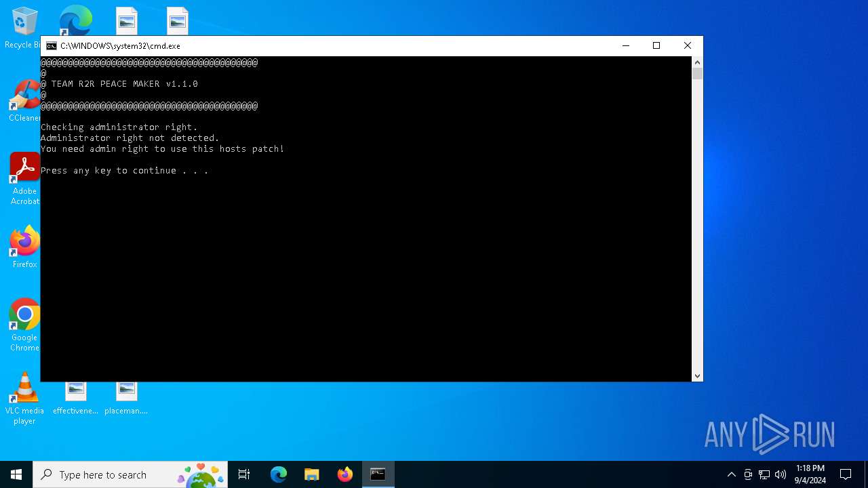This screenshot has height=488, width=868.
Task: Open Task View on the taskbar
Action: click(244, 474)
